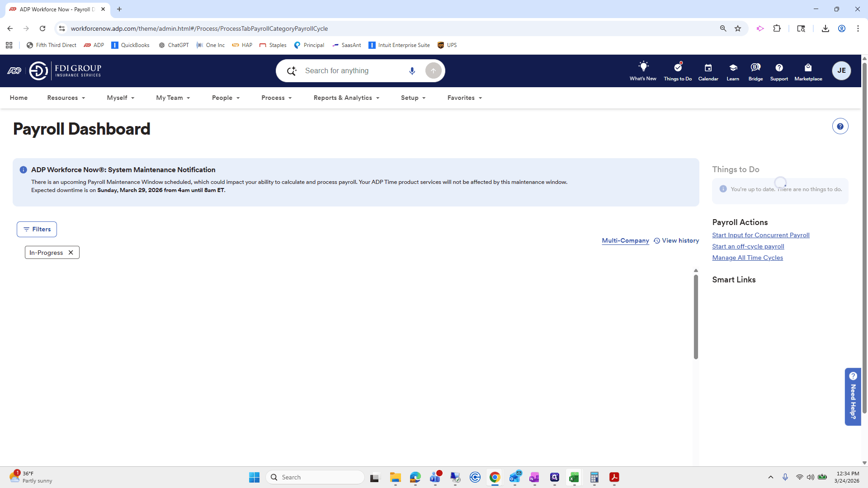Bookmark this page with star icon
This screenshot has width=868, height=488.
click(x=738, y=28)
